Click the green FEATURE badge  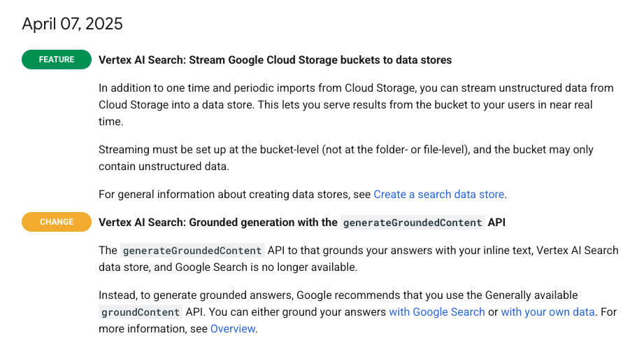coord(56,59)
